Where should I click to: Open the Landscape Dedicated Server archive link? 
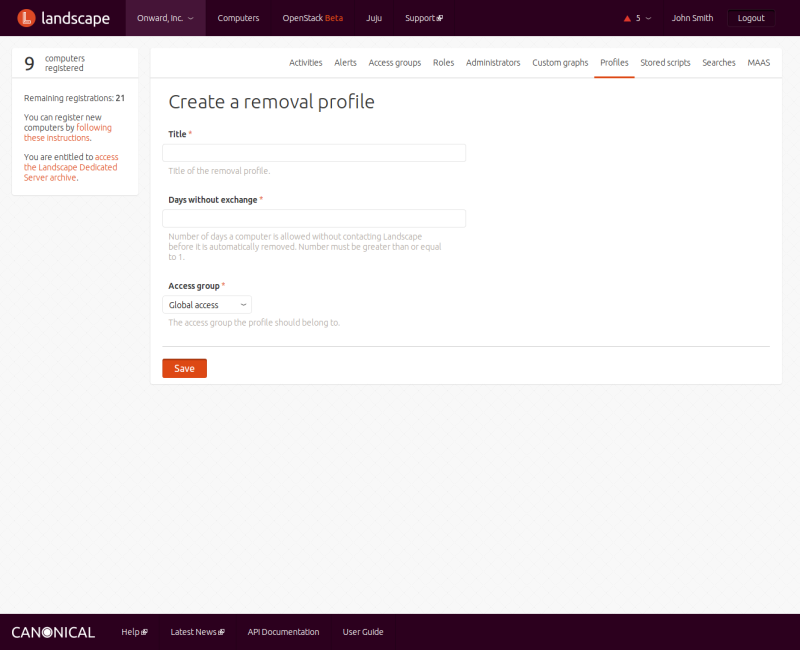point(70,167)
